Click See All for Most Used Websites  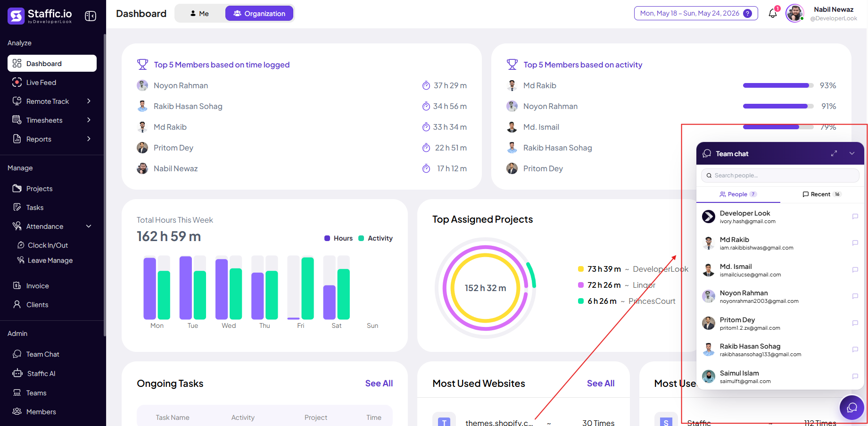coord(601,384)
